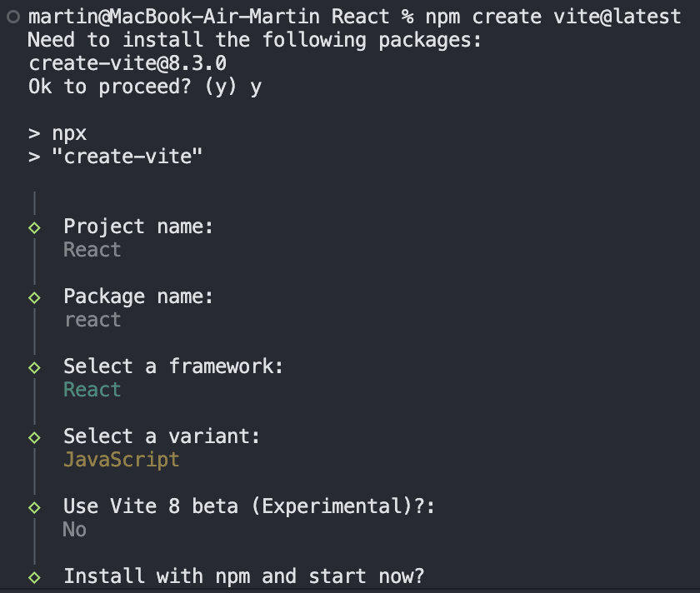This screenshot has height=593, width=700.
Task: Click the 'Need to install the following packages' line
Action: point(255,40)
